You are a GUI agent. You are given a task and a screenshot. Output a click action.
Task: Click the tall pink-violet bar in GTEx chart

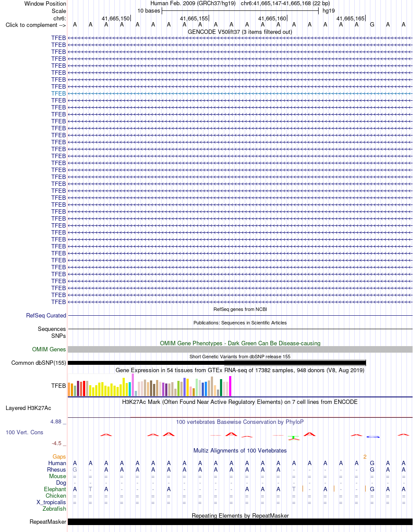[133, 385]
